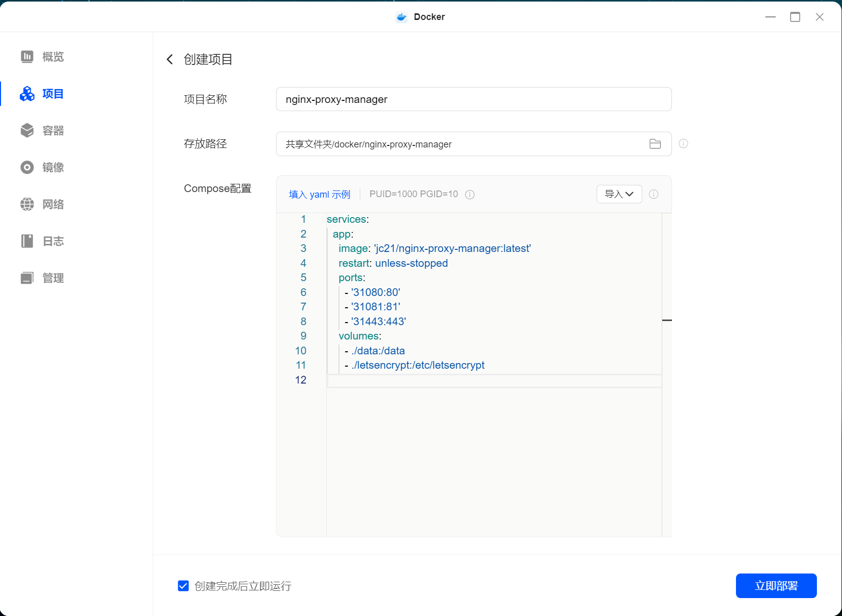Click the Images (镜像) disc icon

click(27, 167)
